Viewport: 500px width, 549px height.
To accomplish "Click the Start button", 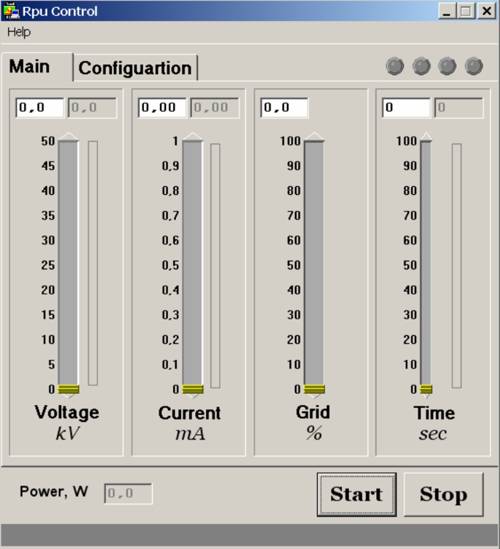I will tap(356, 494).
